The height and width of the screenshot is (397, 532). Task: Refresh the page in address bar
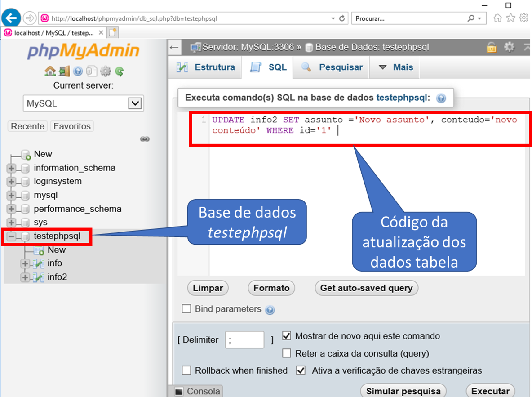342,18
